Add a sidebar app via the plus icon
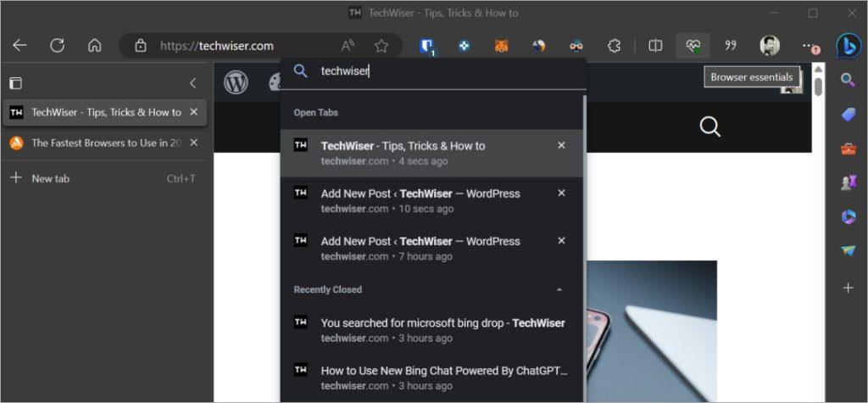The width and height of the screenshot is (868, 403). pyautogui.click(x=848, y=287)
